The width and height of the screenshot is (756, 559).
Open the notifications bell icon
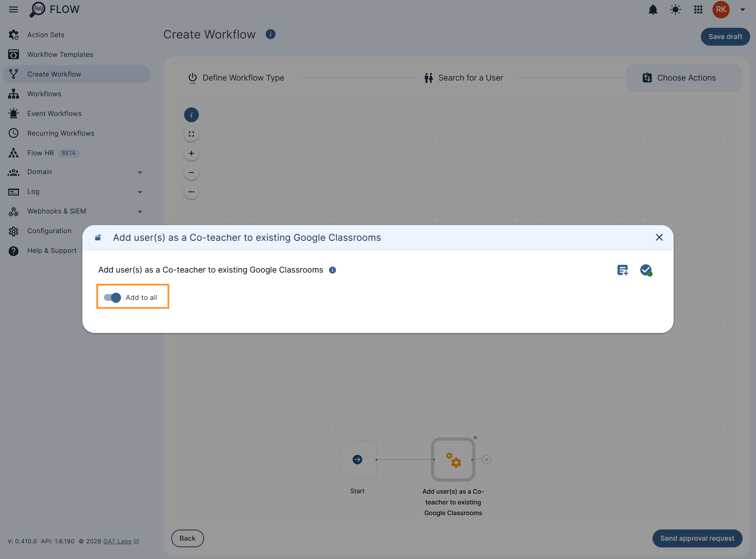pyautogui.click(x=653, y=9)
